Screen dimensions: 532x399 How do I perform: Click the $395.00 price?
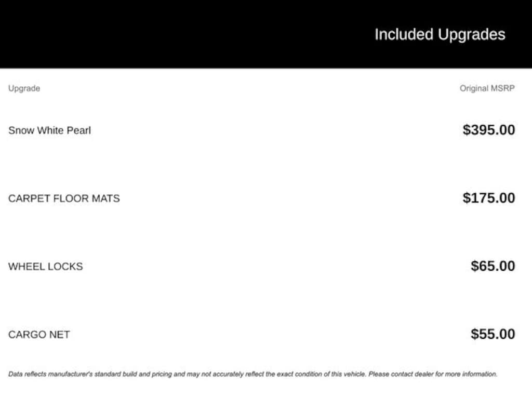point(488,130)
